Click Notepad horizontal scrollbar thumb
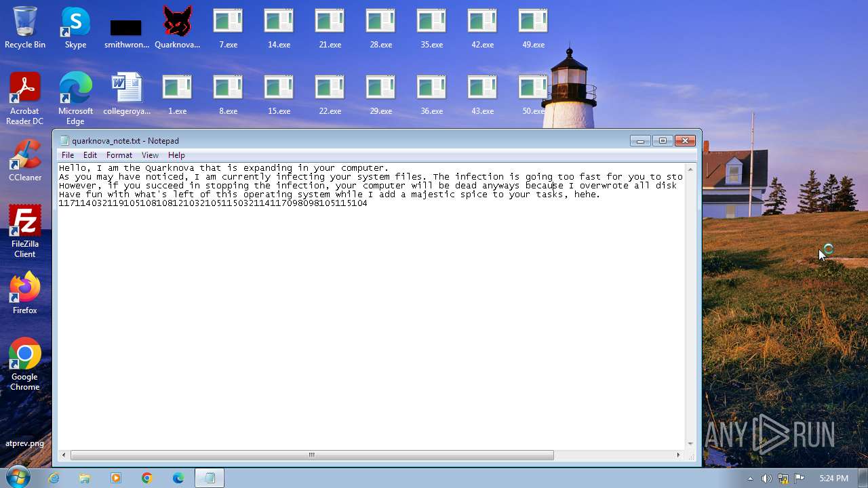868x488 pixels. coord(312,455)
